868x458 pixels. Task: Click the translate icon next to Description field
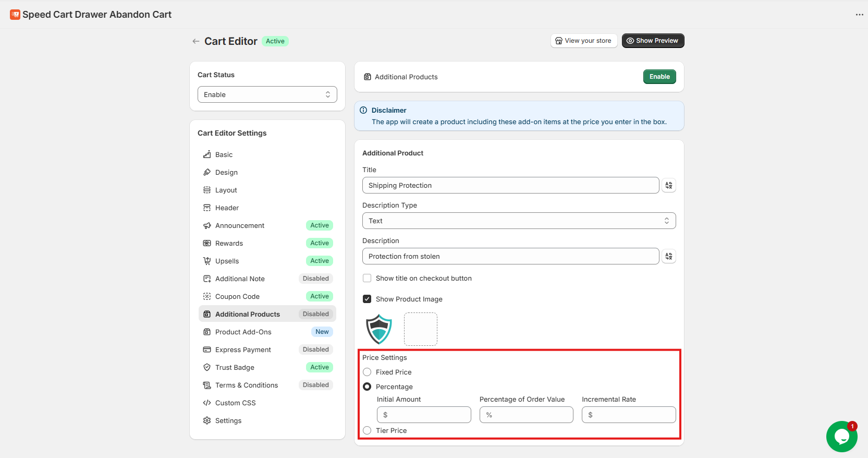click(x=669, y=256)
